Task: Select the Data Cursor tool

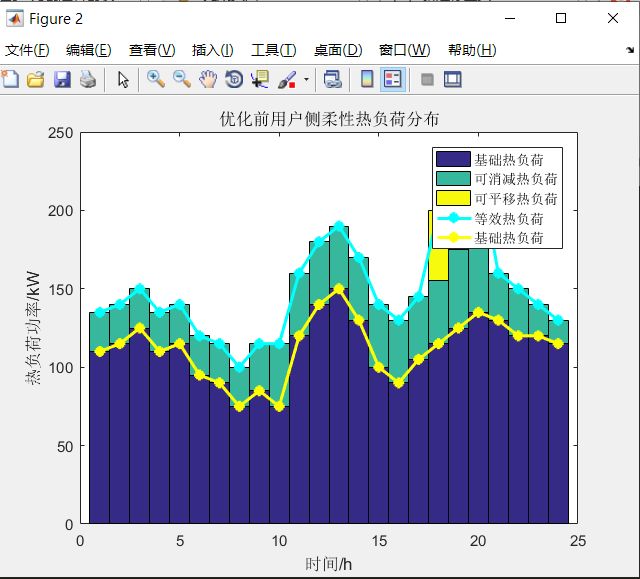Action: tap(260, 79)
